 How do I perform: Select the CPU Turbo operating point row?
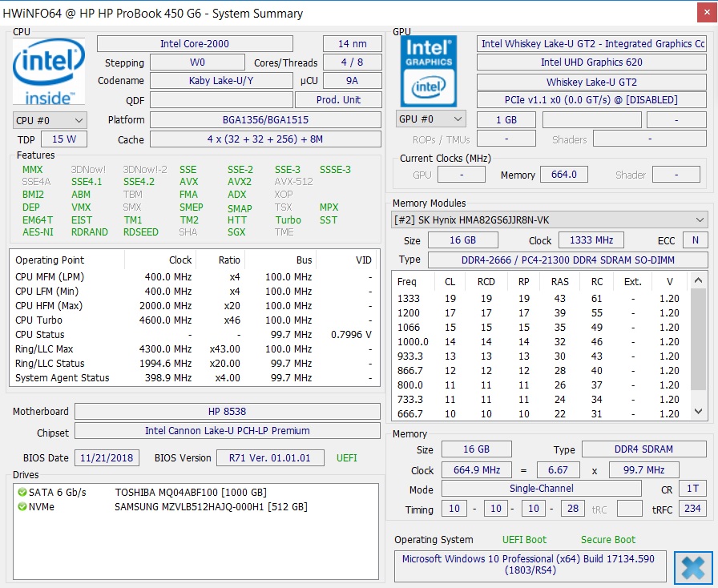pos(195,320)
